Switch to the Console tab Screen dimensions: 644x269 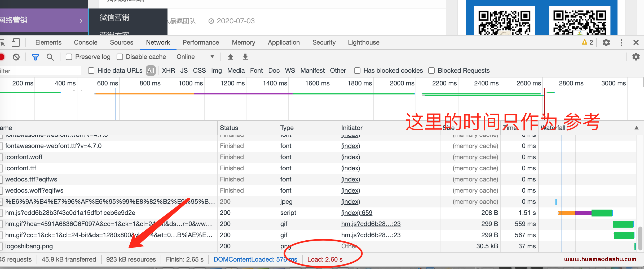click(86, 42)
